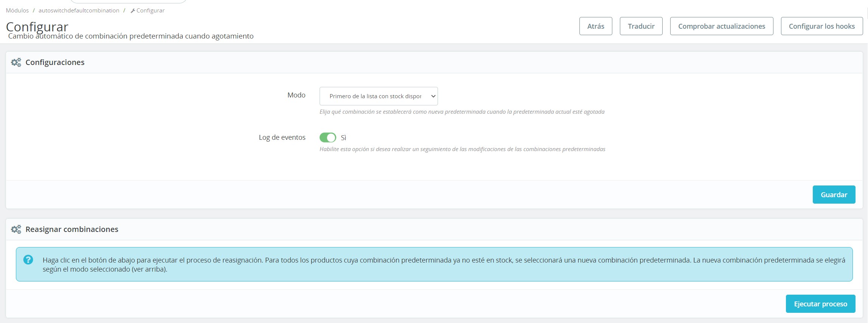Select the Configurar breadcrumb item
Image resolution: width=868 pixels, height=323 pixels.
pyautogui.click(x=150, y=11)
